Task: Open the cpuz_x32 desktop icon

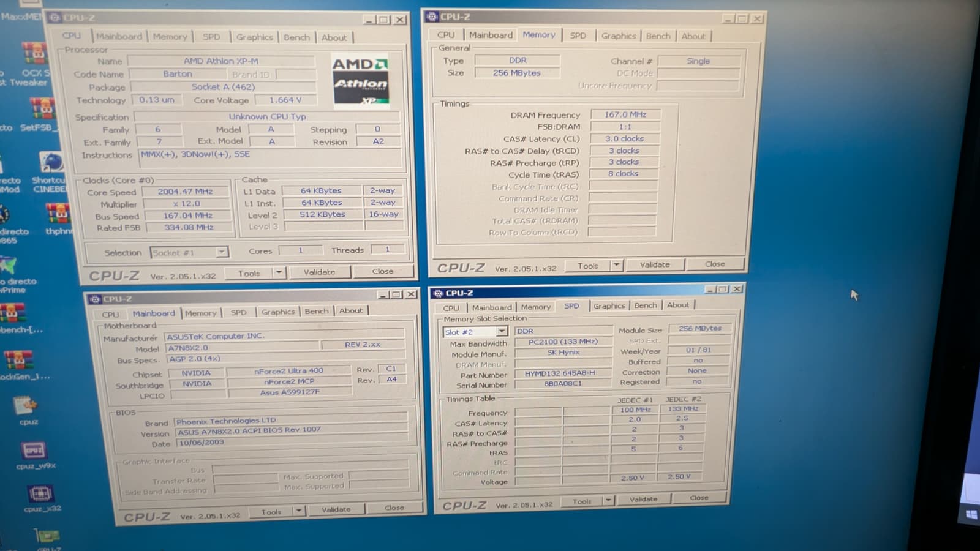Action: pyautogui.click(x=41, y=499)
